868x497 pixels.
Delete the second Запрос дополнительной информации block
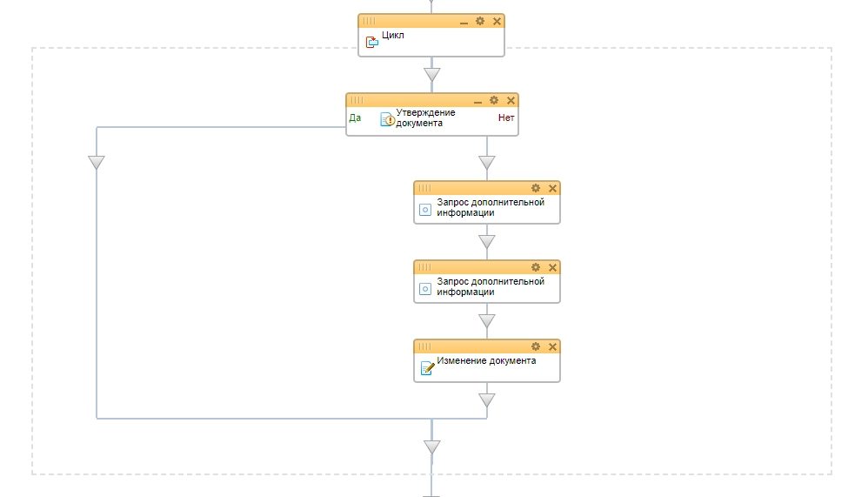tap(552, 267)
